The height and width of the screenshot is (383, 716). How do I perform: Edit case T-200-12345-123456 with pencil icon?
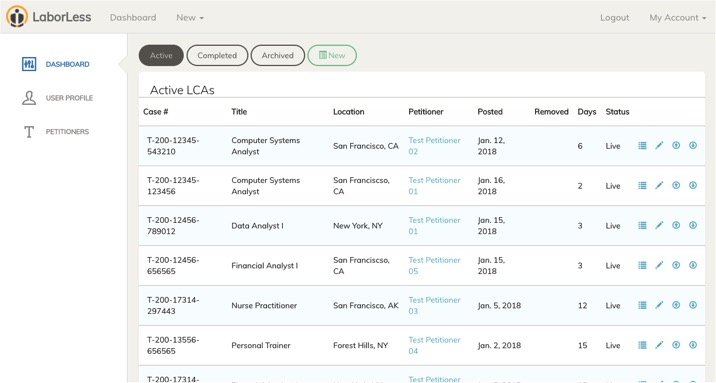coord(659,185)
